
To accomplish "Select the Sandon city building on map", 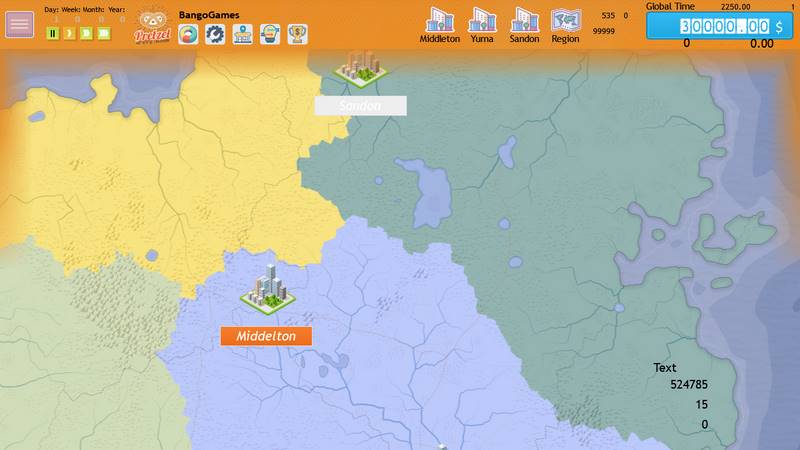I will pyautogui.click(x=361, y=66).
